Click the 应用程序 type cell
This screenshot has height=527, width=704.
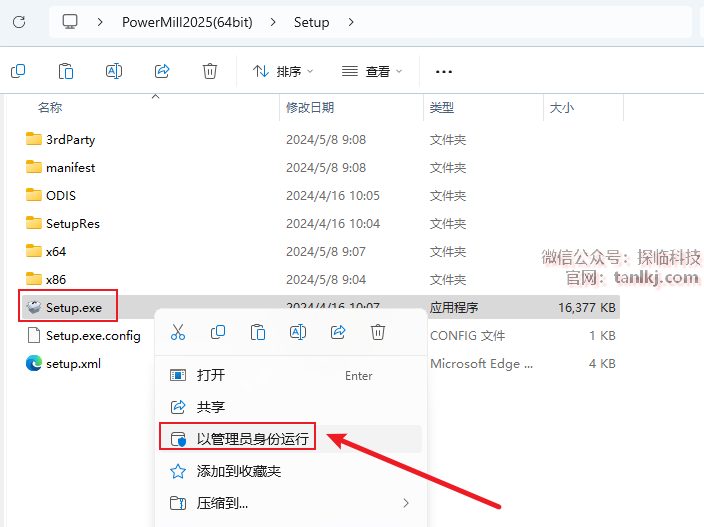click(x=454, y=307)
